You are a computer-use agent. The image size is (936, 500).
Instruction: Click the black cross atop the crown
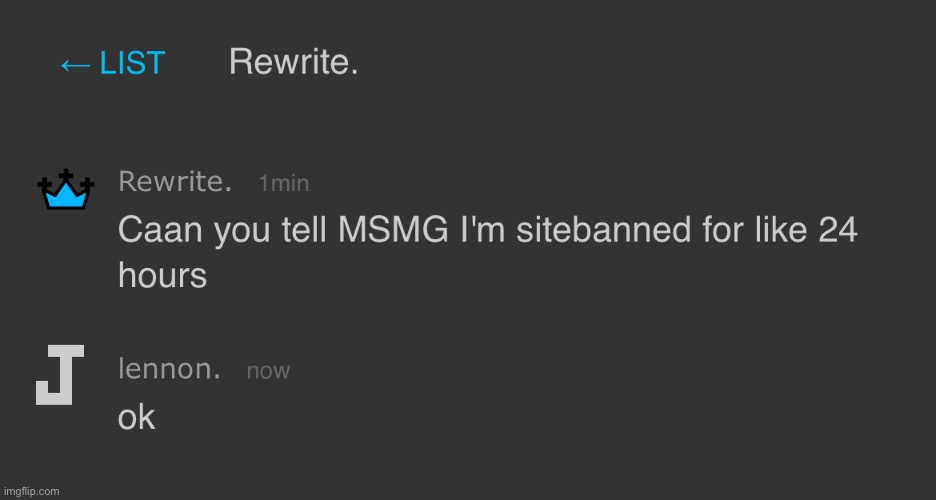point(66,176)
